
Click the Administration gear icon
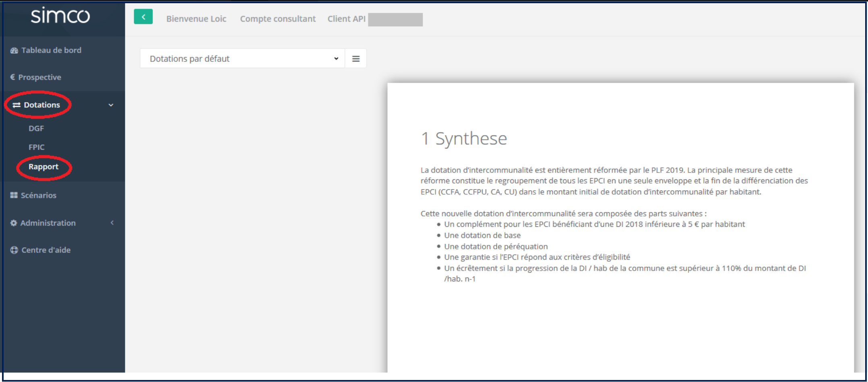coord(14,223)
